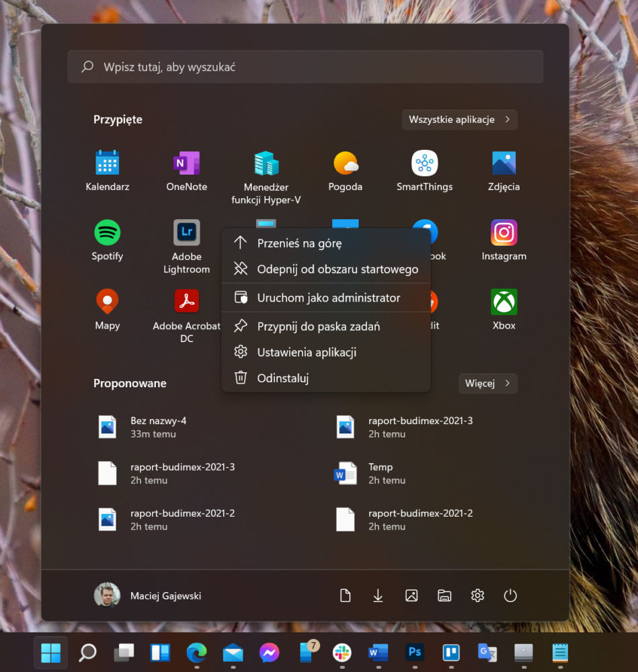638x672 pixels.
Task: Open the Kalendarz app
Action: tap(107, 171)
